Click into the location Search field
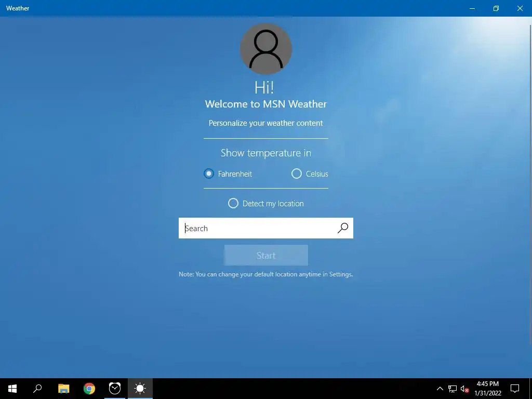The height and width of the screenshot is (399, 532). pos(265,228)
